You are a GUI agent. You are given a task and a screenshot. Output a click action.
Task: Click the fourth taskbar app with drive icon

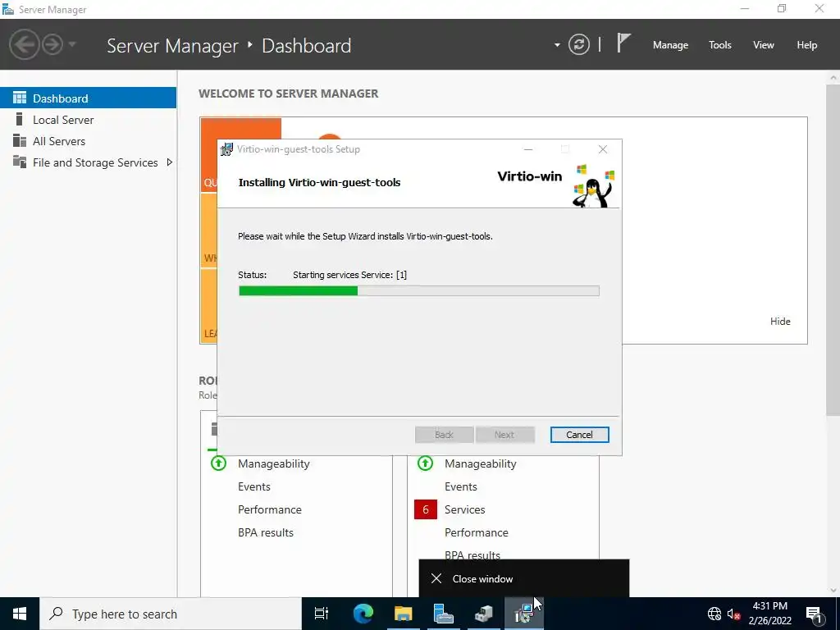pos(484,614)
